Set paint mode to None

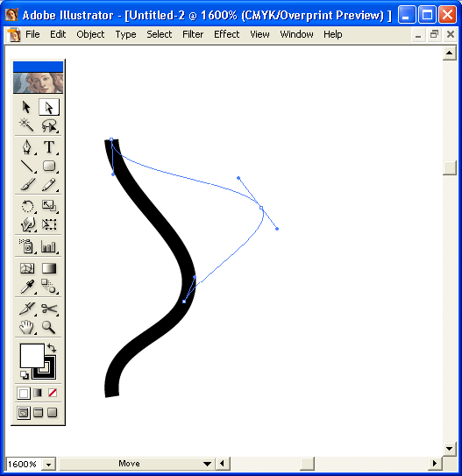[x=53, y=393]
